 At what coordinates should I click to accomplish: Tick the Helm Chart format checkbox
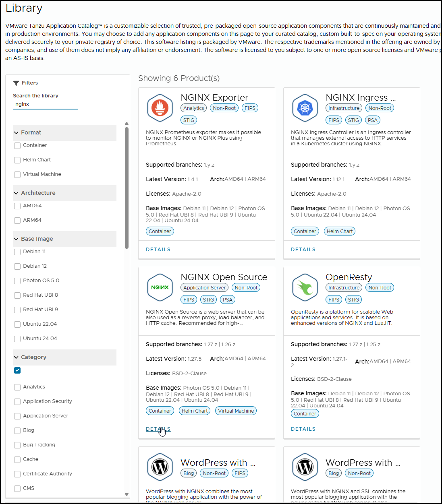[17, 160]
